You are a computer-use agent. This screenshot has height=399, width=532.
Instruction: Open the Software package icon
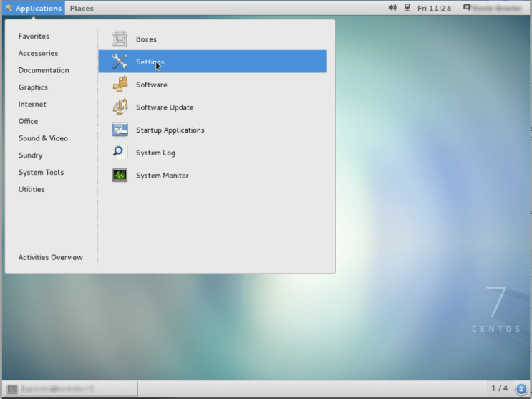click(x=120, y=85)
